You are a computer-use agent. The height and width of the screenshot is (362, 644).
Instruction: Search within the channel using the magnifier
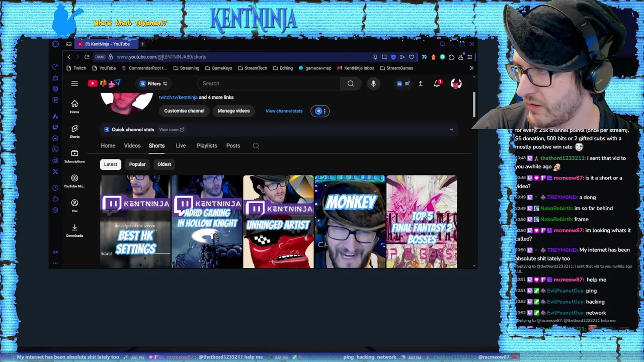click(256, 146)
